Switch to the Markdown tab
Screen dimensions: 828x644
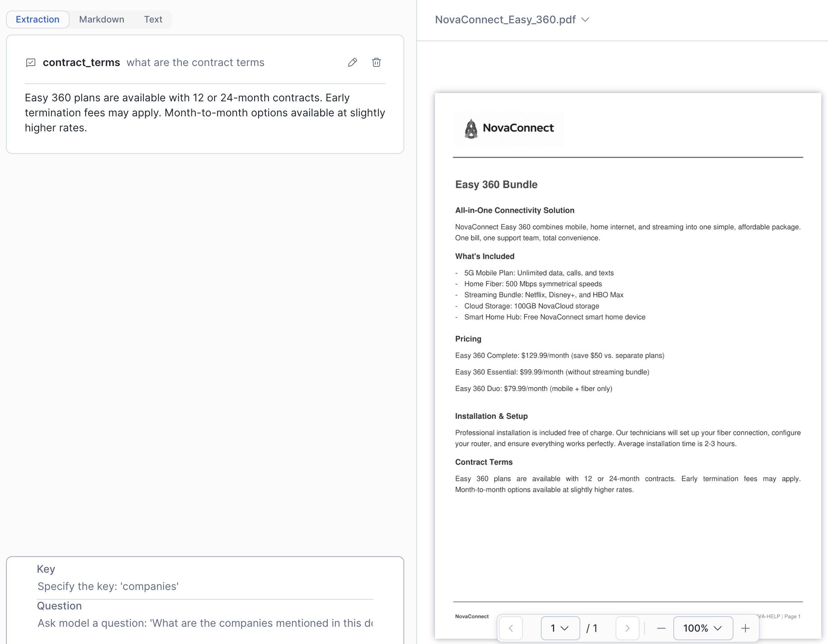pyautogui.click(x=102, y=20)
